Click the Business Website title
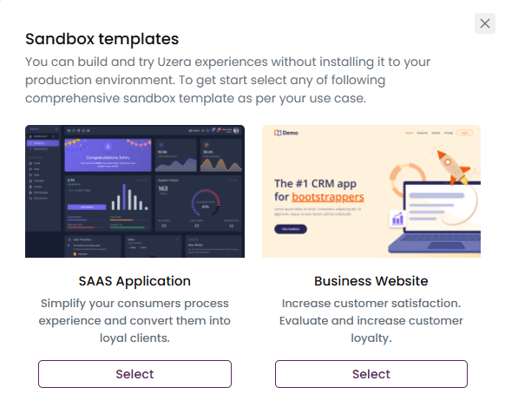The width and height of the screenshot is (505, 420). click(371, 281)
